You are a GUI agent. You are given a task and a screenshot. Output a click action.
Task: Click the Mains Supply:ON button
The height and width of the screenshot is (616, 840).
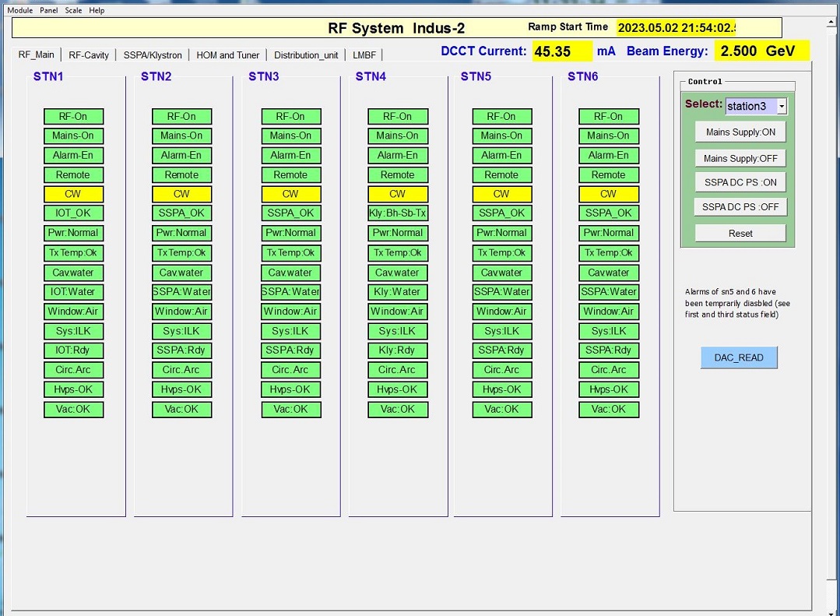[740, 132]
